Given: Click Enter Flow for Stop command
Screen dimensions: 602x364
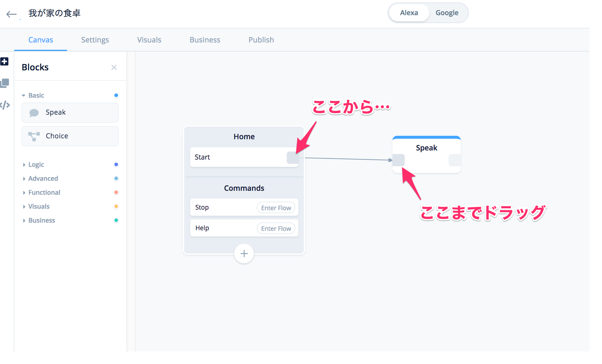Looking at the screenshot, I should coord(276,208).
